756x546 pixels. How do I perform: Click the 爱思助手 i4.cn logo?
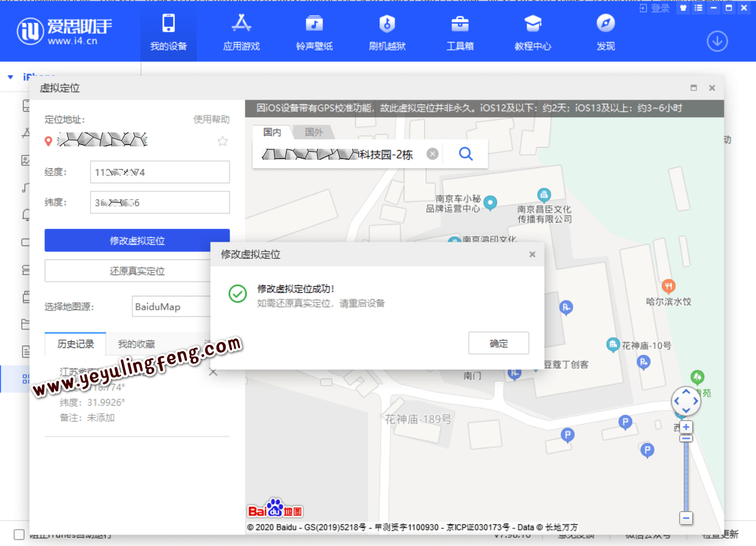64,32
